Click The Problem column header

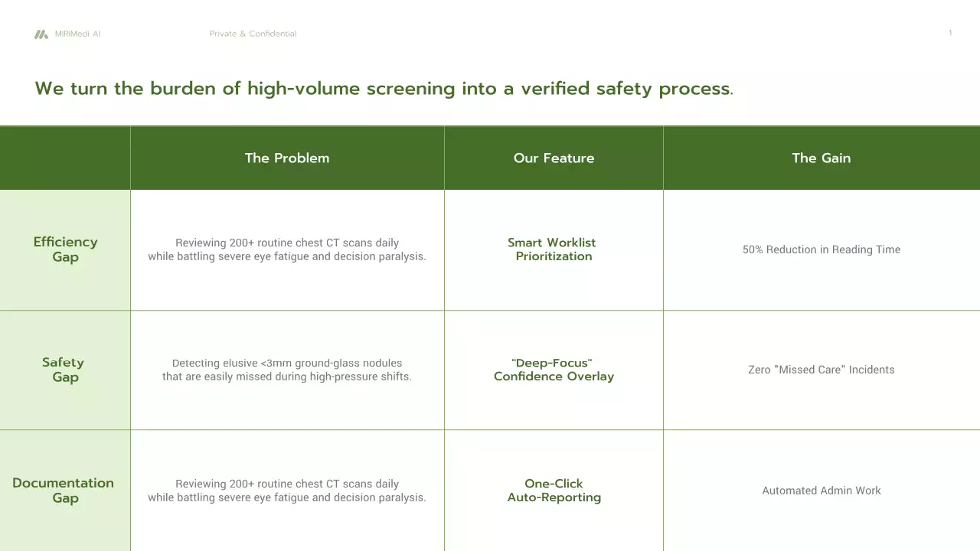point(287,158)
